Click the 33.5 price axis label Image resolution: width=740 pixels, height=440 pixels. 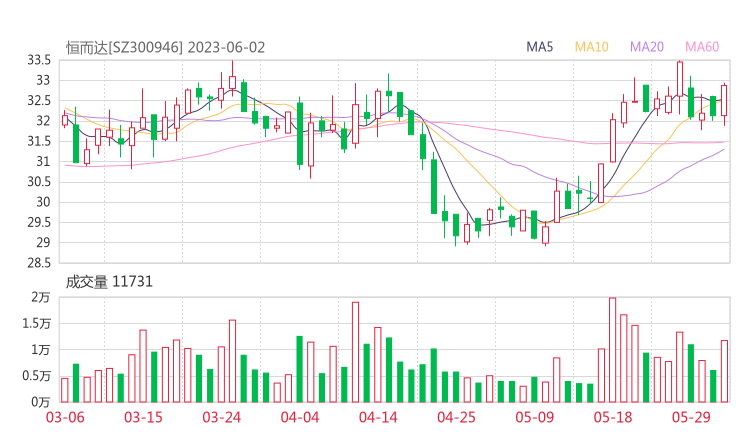(x=39, y=60)
